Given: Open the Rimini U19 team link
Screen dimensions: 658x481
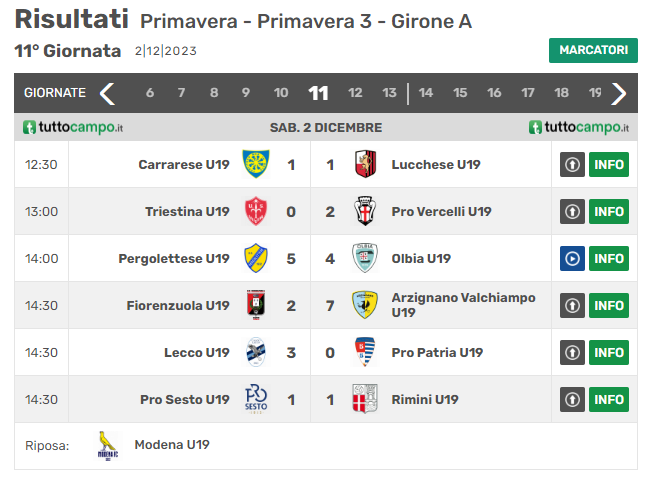Looking at the screenshot, I should (425, 400).
